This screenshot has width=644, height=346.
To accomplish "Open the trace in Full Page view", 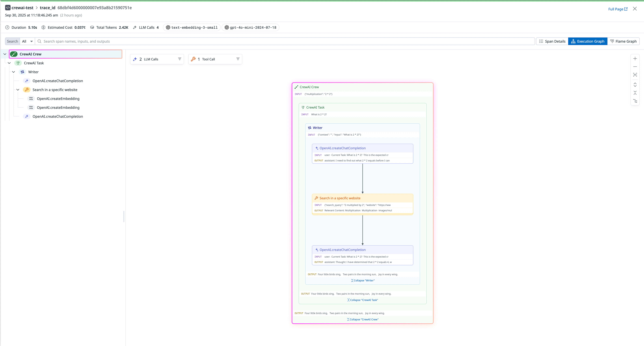I will tap(618, 9).
